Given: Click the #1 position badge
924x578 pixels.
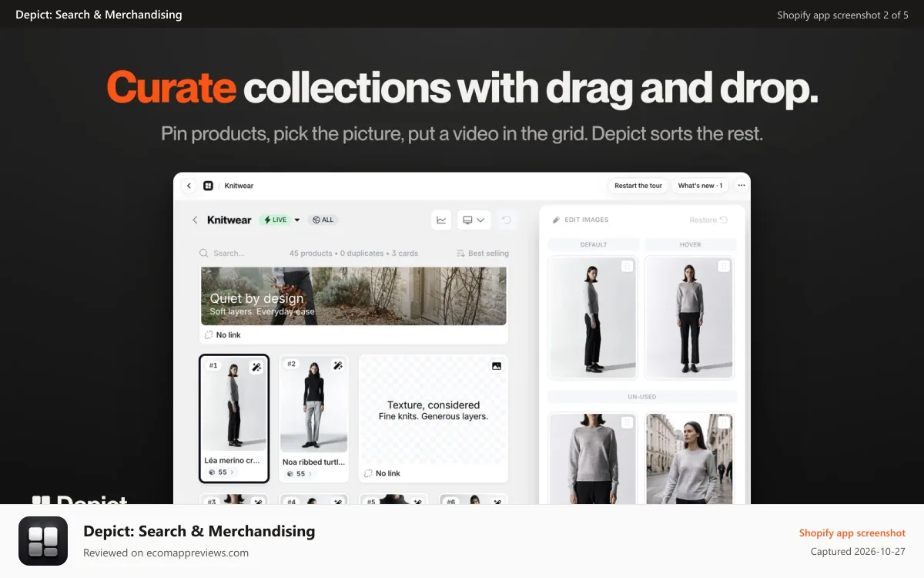Looking at the screenshot, I should [213, 365].
